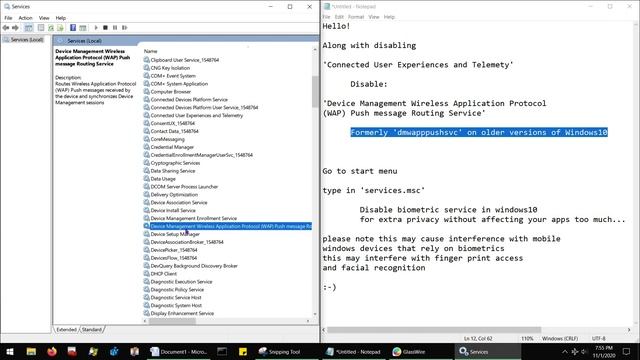Image resolution: width=640 pixels, height=360 pixels.
Task: Click in the Notepad text area after 'Hello!'
Action: point(350,26)
